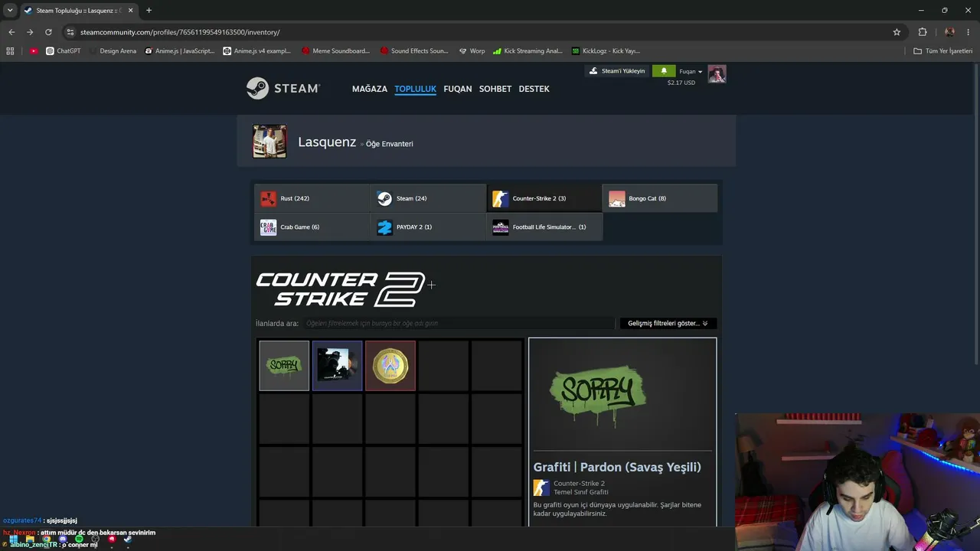The image size is (980, 551).
Task: Open the SOHBET chat menu
Action: coord(495,89)
